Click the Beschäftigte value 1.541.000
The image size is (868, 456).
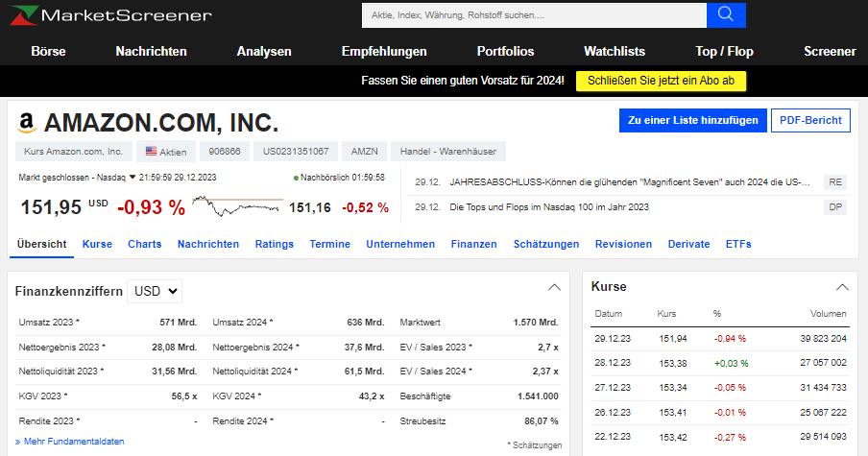click(538, 396)
